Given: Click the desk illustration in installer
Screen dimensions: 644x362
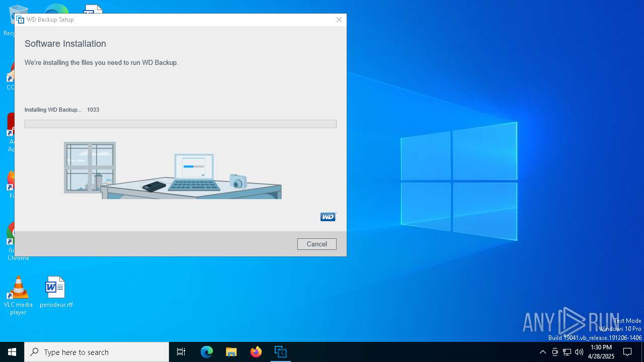Looking at the screenshot, I should 173,170.
